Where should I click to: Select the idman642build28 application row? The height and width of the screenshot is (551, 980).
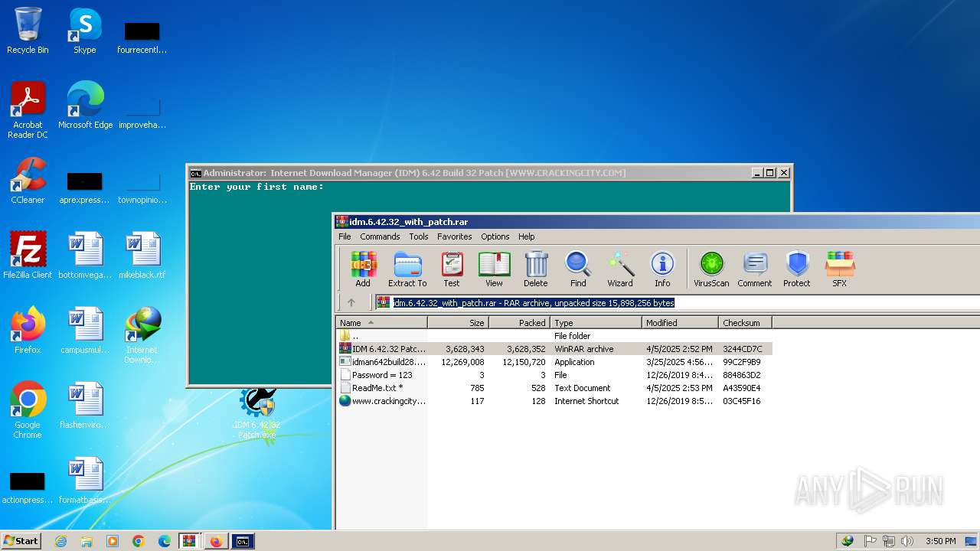554,362
